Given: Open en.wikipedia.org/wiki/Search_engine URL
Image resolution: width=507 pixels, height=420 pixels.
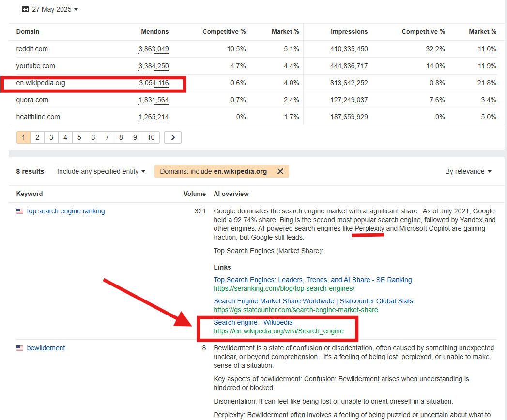Looking at the screenshot, I should click(x=278, y=331).
